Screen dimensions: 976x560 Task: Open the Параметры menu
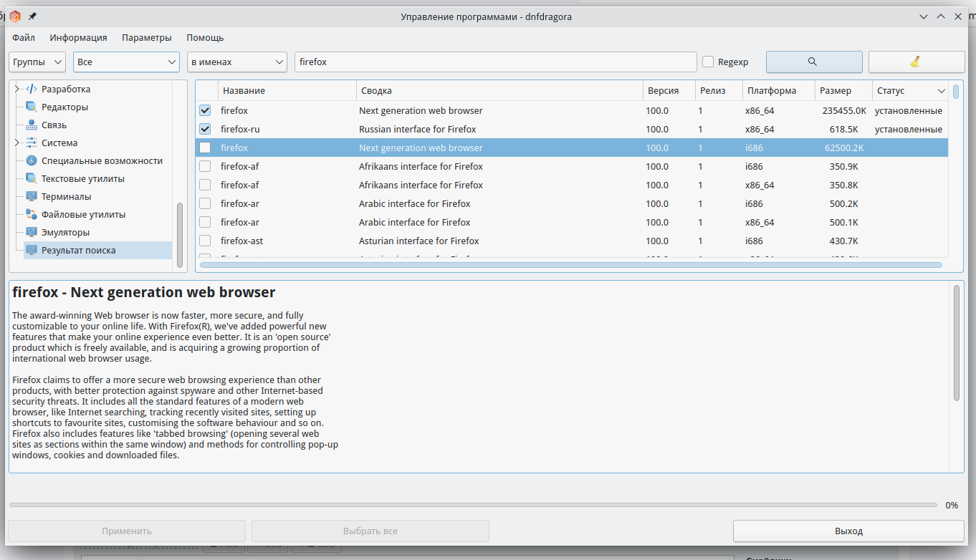147,38
